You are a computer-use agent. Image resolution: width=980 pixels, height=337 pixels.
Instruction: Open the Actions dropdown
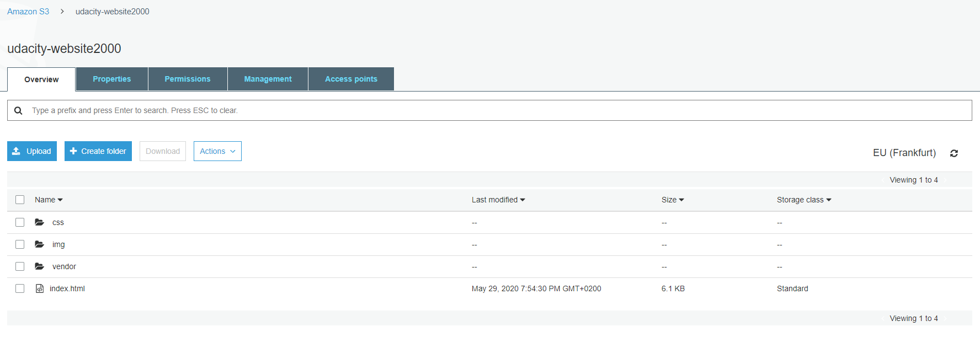tap(217, 151)
